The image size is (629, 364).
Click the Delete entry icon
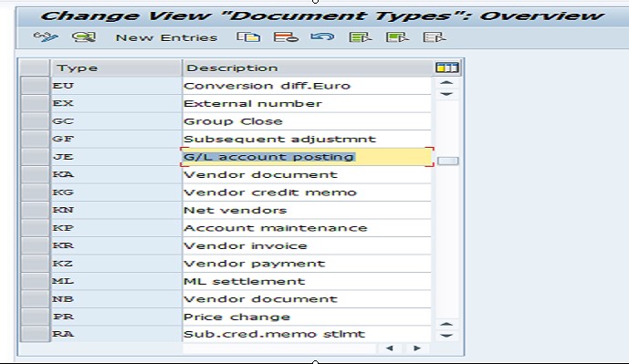(x=286, y=37)
